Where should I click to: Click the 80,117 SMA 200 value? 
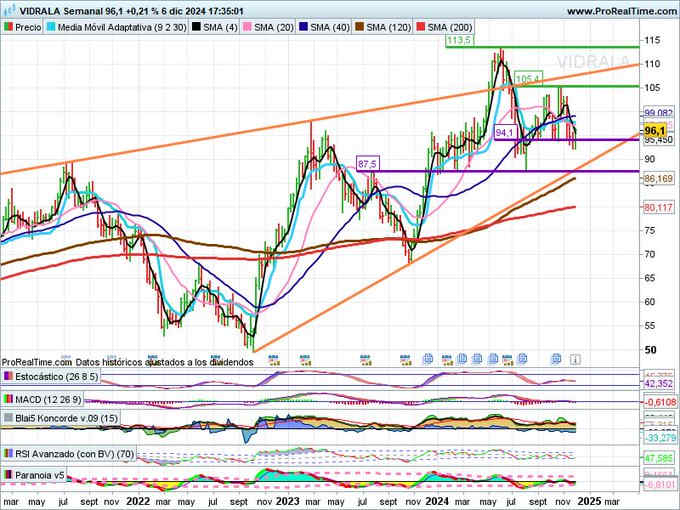[659, 208]
